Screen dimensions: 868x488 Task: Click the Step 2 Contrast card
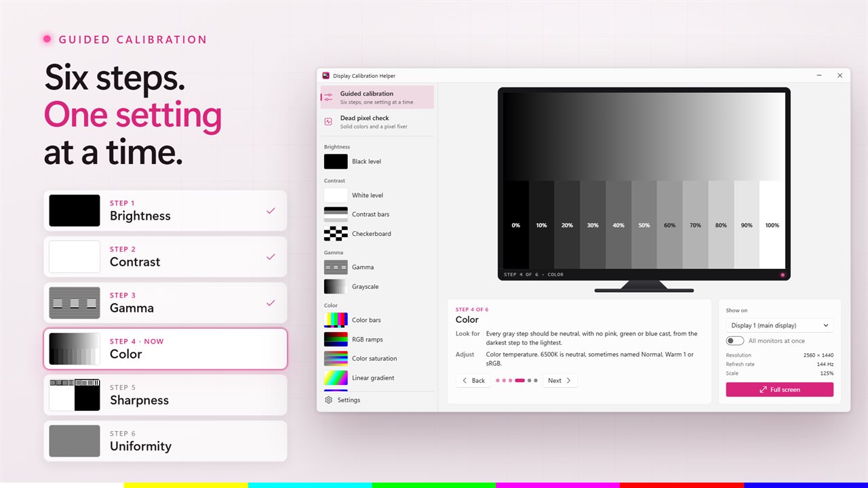click(165, 257)
